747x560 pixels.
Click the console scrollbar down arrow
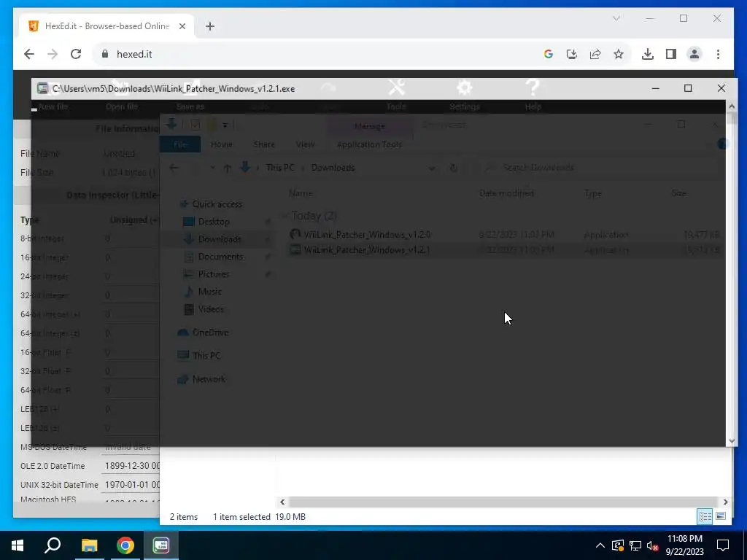tap(732, 441)
